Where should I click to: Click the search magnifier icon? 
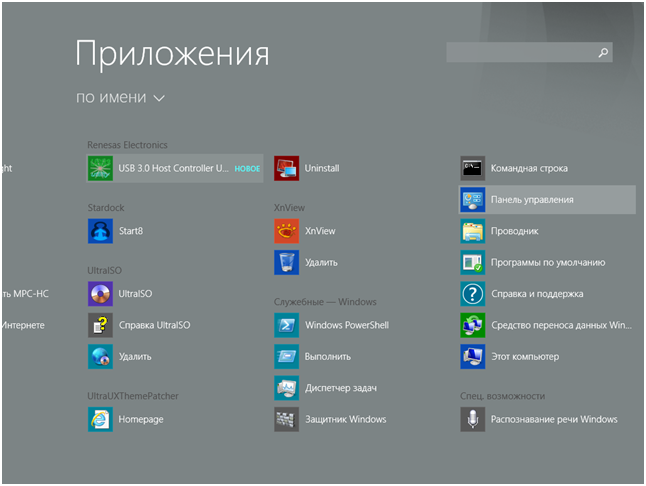(x=603, y=52)
